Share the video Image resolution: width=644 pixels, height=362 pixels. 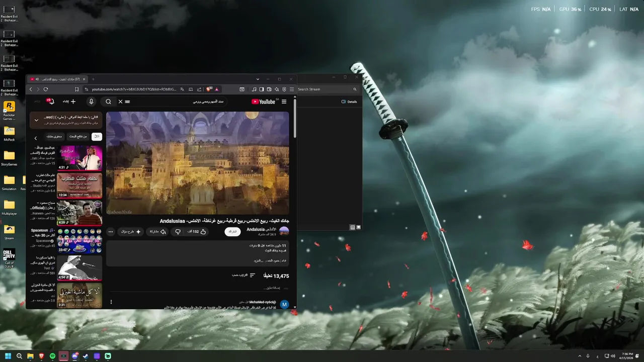(x=157, y=232)
